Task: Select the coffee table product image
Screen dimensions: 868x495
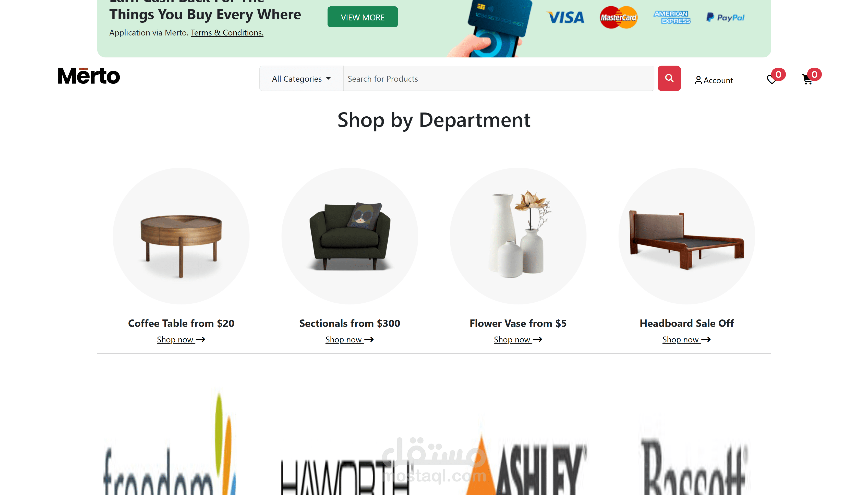Action: tap(181, 236)
